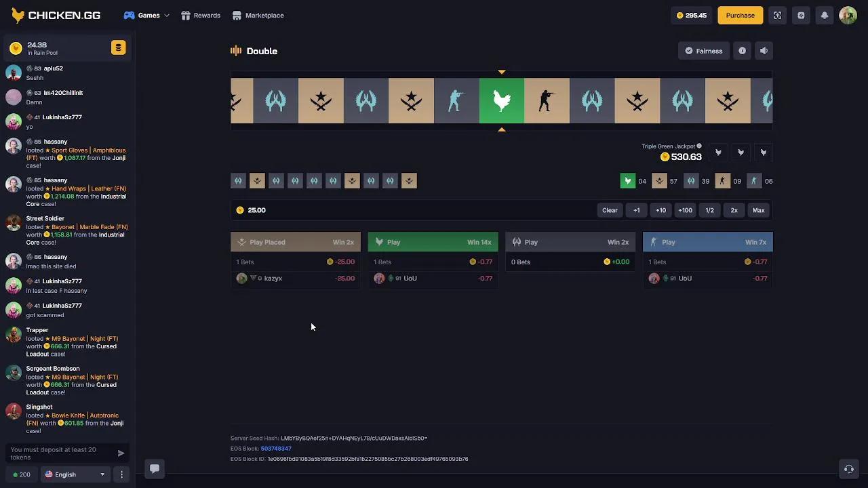Click the Rain Pool join button

point(119,47)
